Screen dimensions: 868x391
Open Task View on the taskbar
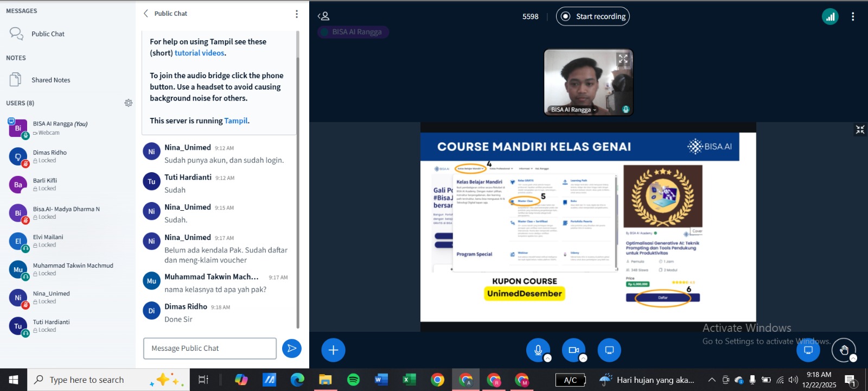pos(203,380)
